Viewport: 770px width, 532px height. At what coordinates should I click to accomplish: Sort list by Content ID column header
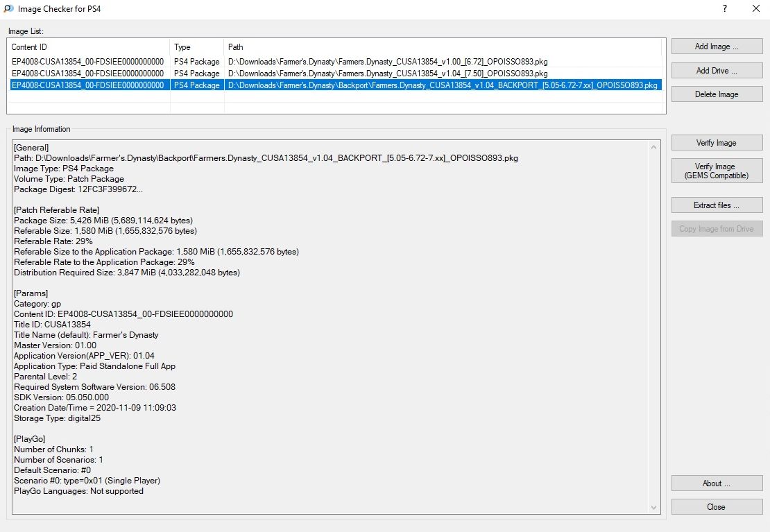(88, 47)
